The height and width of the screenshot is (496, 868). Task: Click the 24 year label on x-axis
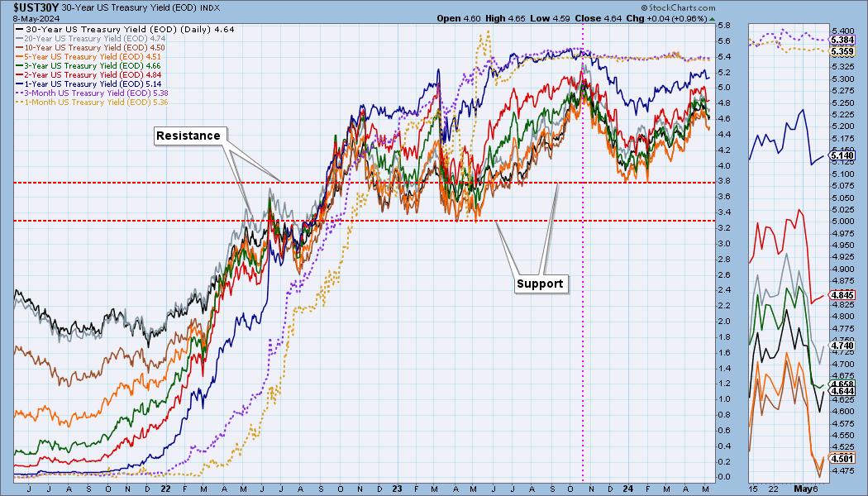coord(627,489)
